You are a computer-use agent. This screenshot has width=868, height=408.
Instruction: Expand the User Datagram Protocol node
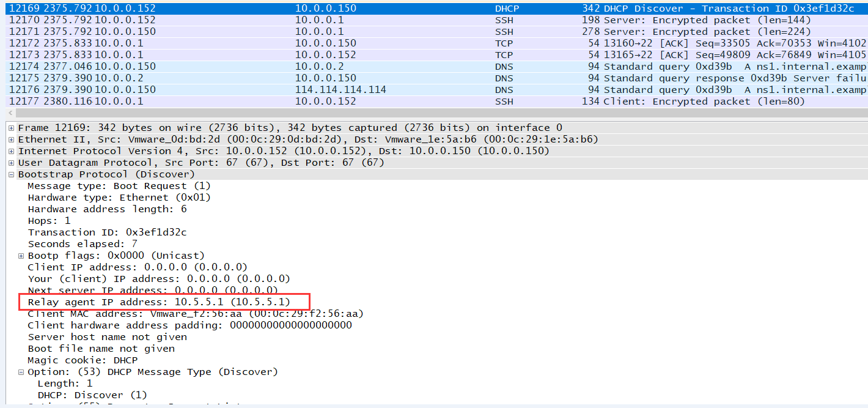pyautogui.click(x=12, y=163)
